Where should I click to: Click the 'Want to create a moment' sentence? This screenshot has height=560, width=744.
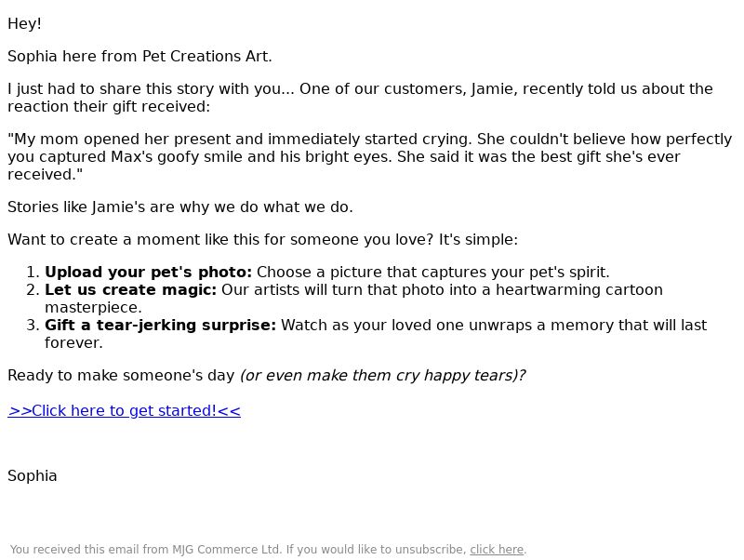(262, 240)
